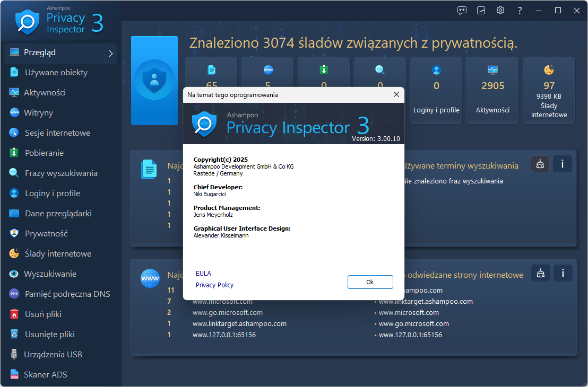Image resolution: width=588 pixels, height=387 pixels.
Task: Select the Prywatność sidebar label
Action: coord(46,234)
